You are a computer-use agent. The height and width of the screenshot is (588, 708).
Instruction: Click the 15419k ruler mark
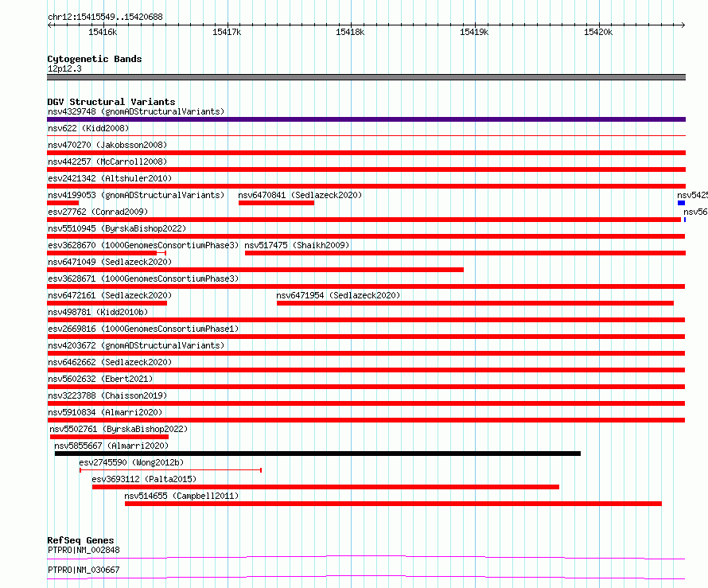pos(474,32)
